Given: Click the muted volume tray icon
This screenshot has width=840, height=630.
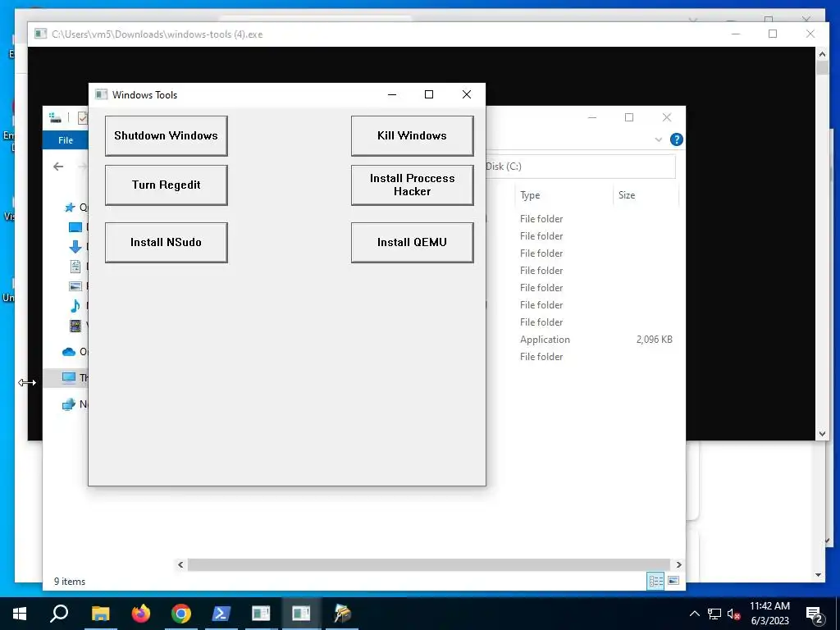Looking at the screenshot, I should pyautogui.click(x=734, y=614).
